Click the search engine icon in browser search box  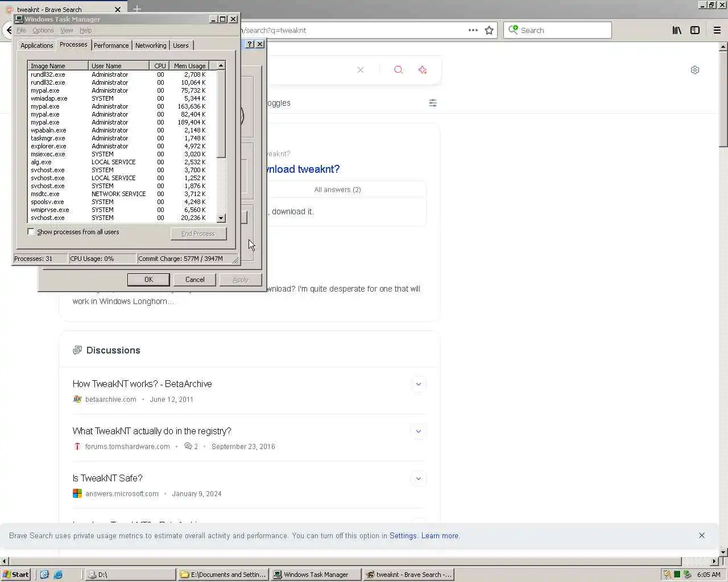(513, 30)
